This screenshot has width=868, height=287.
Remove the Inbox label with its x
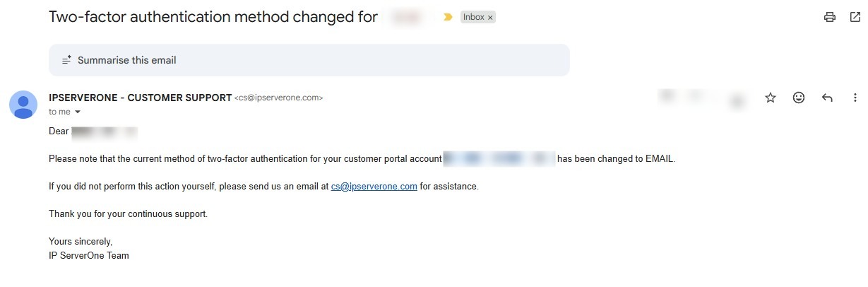tap(490, 18)
